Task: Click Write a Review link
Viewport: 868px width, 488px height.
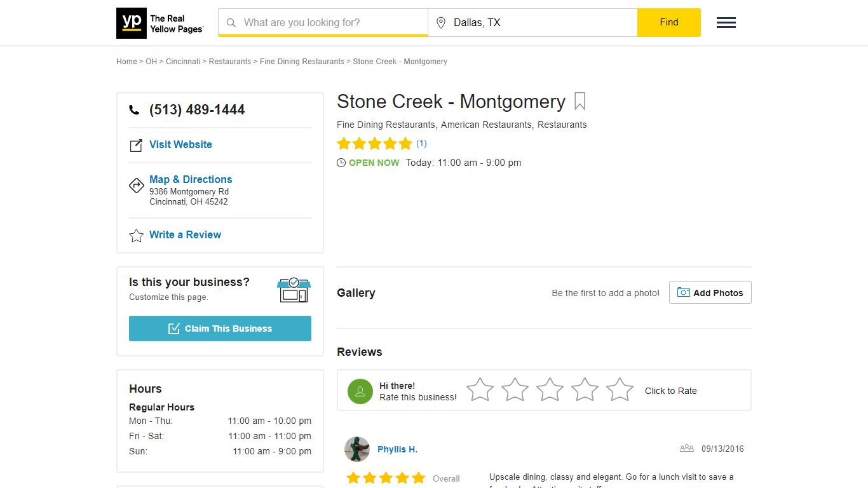Action: coord(186,234)
